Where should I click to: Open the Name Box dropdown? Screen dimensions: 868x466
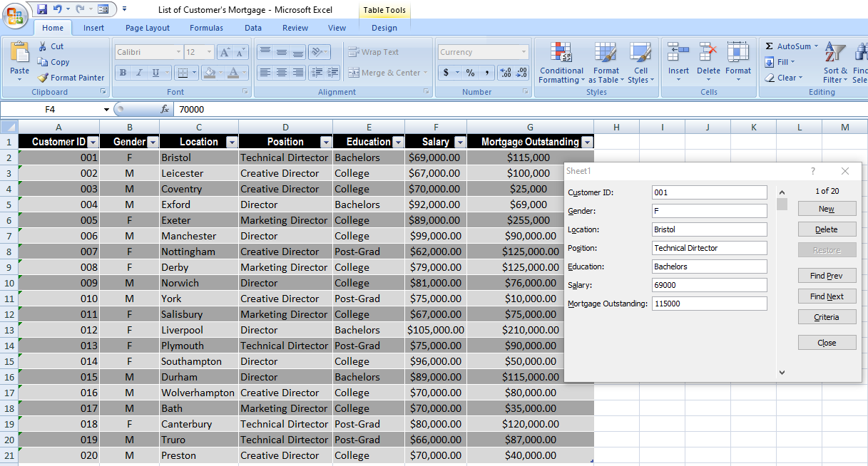[x=106, y=109]
